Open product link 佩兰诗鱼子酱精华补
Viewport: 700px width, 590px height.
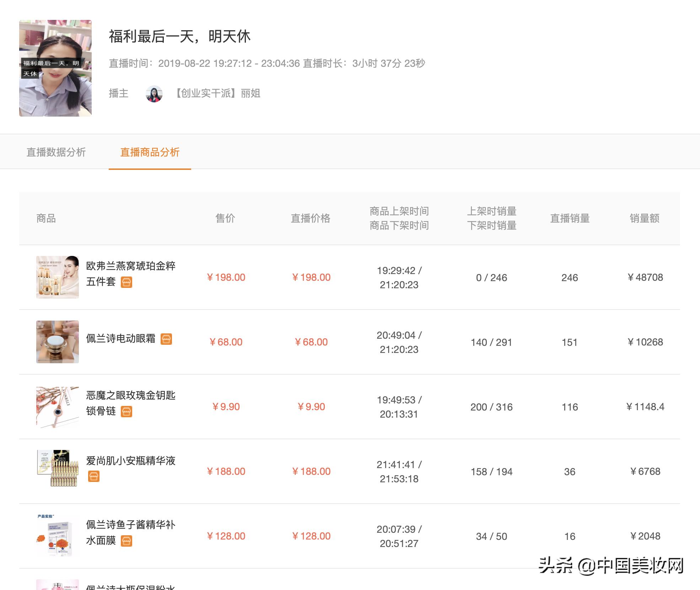tap(131, 525)
